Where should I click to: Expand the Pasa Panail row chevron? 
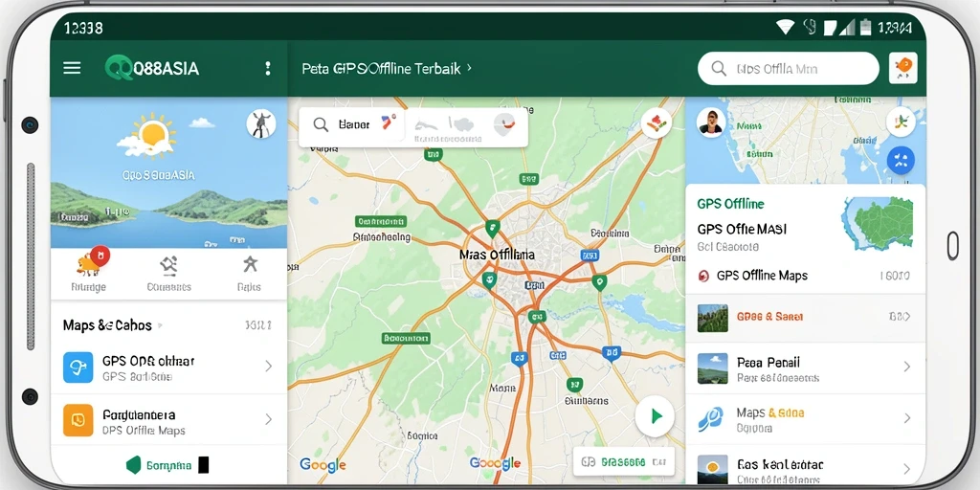click(907, 367)
